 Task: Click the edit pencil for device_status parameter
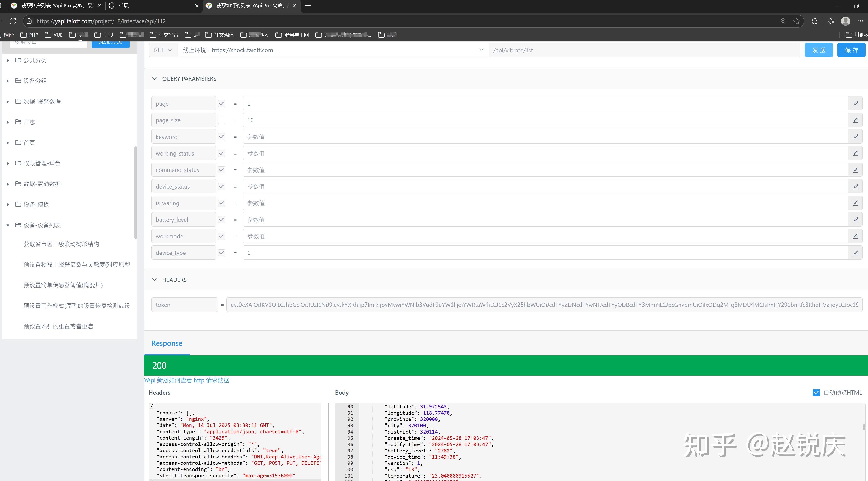click(855, 186)
